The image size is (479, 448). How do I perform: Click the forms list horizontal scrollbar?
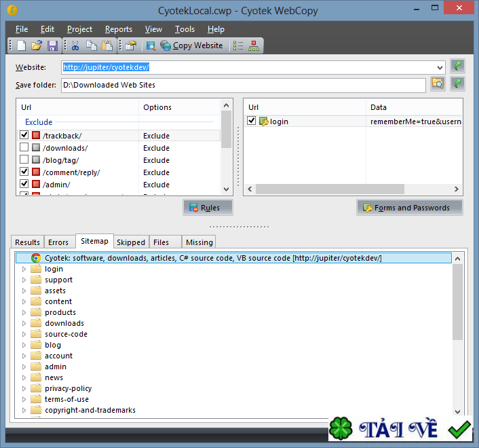(x=339, y=189)
